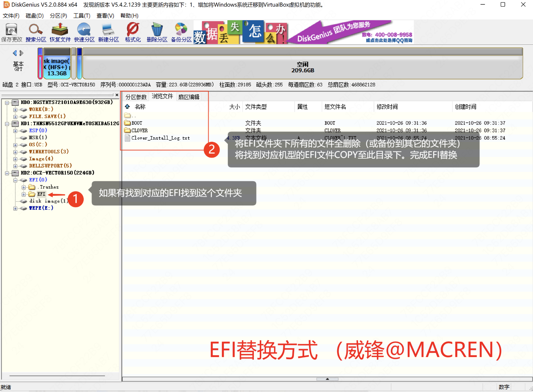
Task: Click the data-loss help banner image
Action: click(x=240, y=32)
